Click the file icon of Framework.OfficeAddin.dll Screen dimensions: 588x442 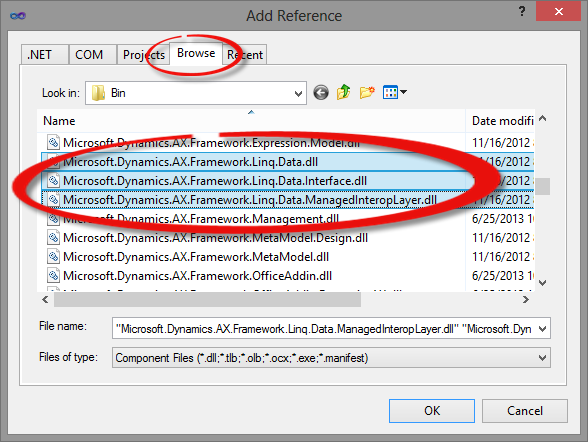click(x=53, y=276)
